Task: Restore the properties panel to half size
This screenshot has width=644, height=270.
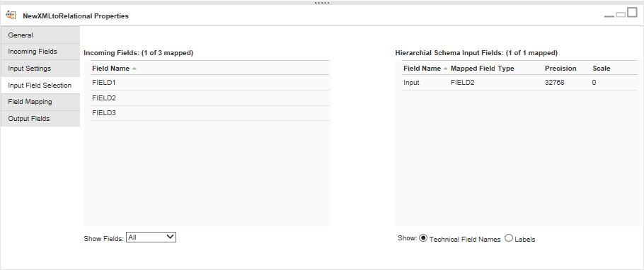Action: (621, 15)
